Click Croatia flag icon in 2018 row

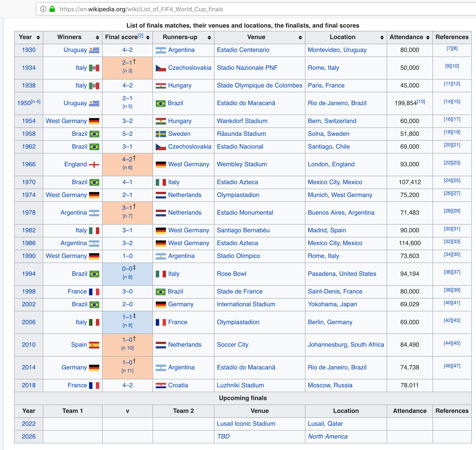point(161,386)
